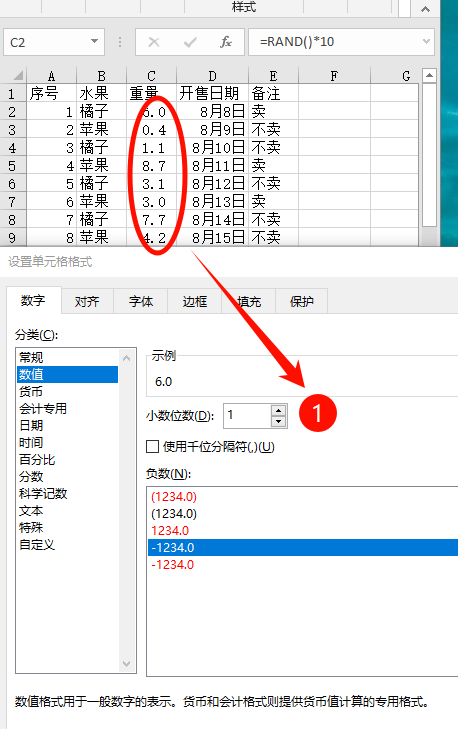Image resolution: width=458 pixels, height=729 pixels.
Task: Confirm the formula with the checkmark icon
Action: click(190, 43)
